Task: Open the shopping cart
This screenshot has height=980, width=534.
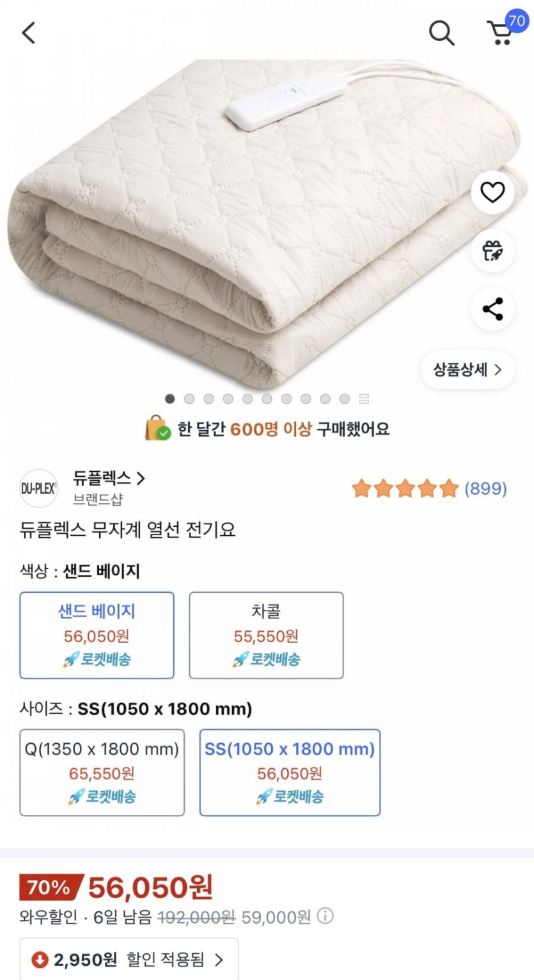Action: tap(501, 32)
